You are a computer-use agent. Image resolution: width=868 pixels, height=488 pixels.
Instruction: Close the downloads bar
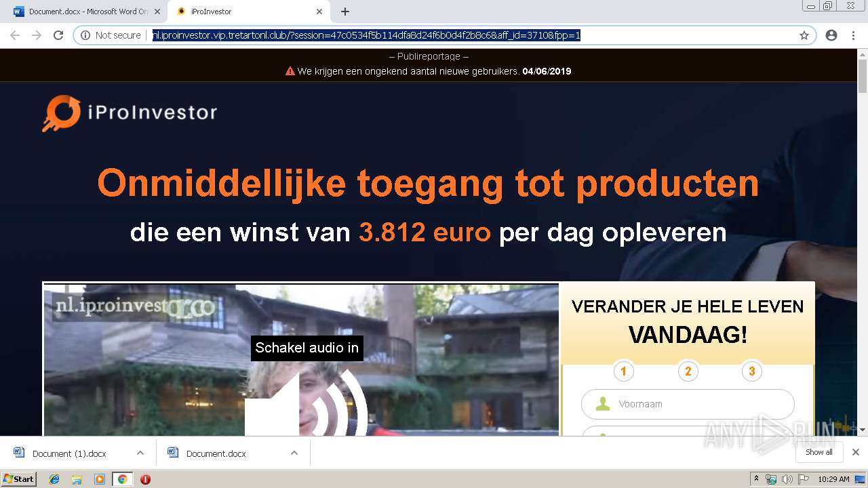click(856, 452)
